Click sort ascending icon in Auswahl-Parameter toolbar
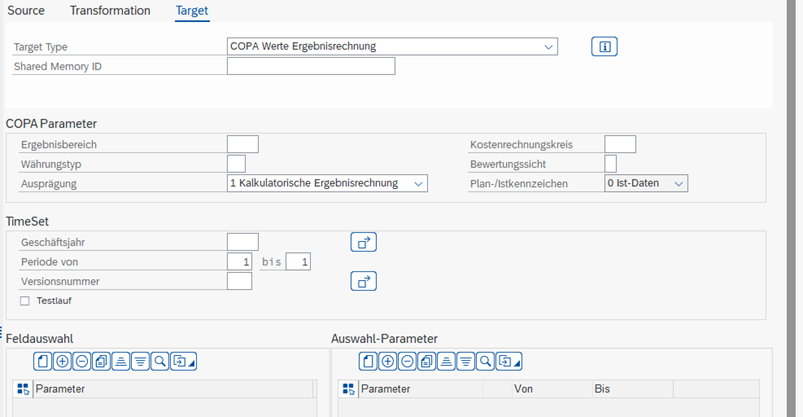The width and height of the screenshot is (803, 417). (x=446, y=362)
